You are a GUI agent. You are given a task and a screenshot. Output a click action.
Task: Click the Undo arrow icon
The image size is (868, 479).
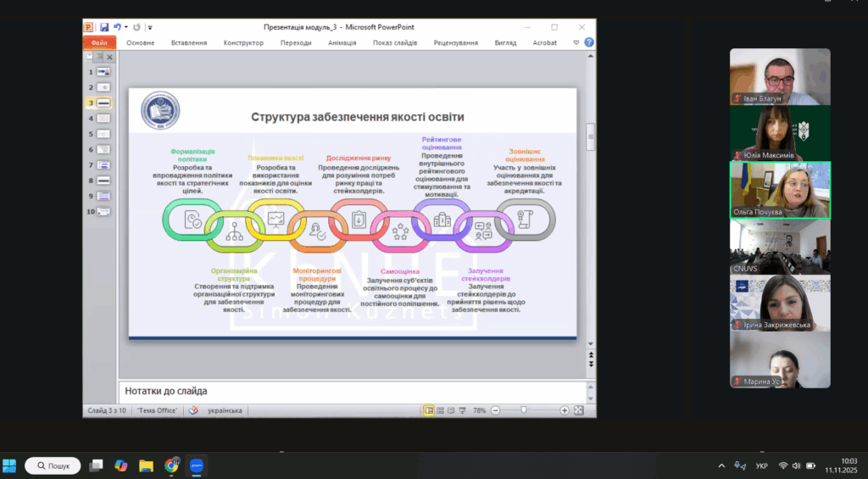[117, 27]
